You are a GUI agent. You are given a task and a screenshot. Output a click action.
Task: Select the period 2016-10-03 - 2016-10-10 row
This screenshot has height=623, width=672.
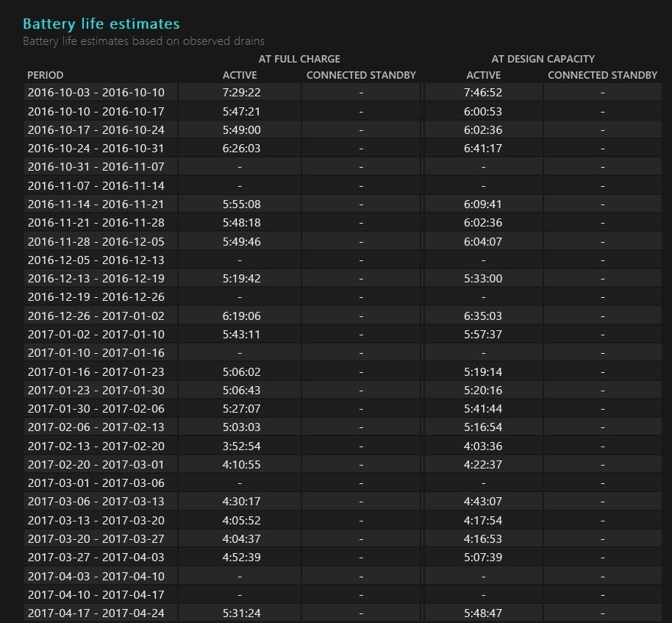pyautogui.click(x=96, y=93)
